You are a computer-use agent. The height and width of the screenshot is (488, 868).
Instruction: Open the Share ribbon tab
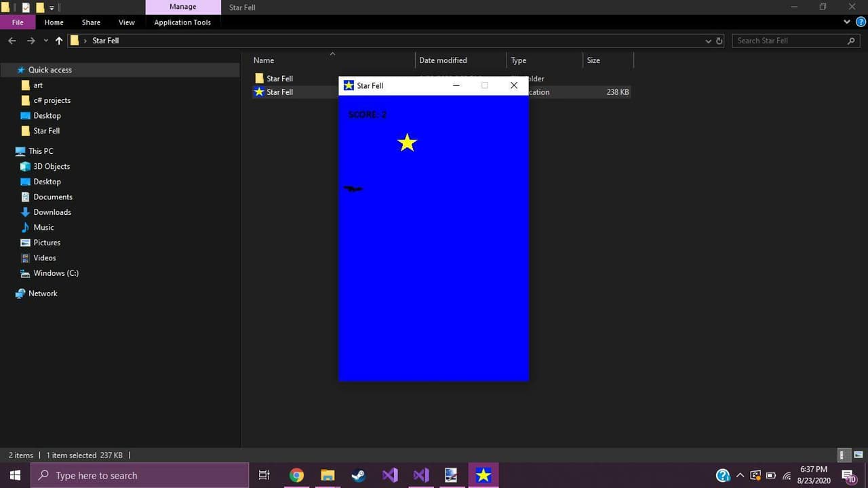[91, 22]
